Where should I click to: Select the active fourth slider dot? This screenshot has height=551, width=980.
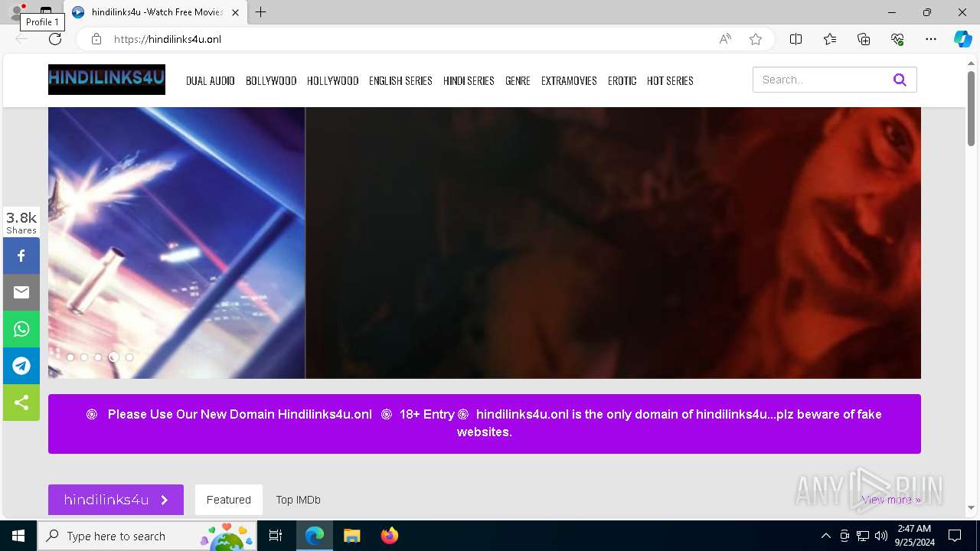pos(113,357)
